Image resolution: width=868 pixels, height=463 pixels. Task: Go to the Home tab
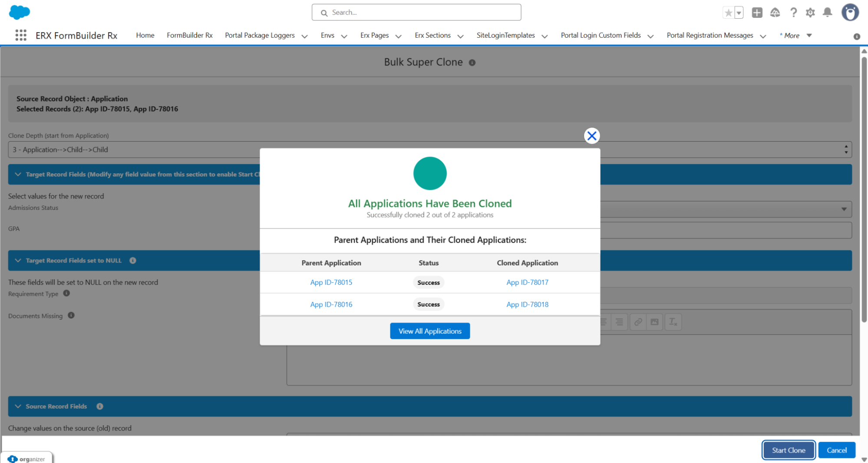pyautogui.click(x=145, y=35)
